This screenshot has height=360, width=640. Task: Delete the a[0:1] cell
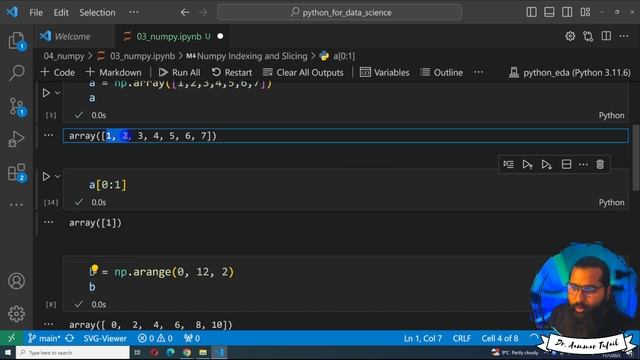pyautogui.click(x=600, y=164)
